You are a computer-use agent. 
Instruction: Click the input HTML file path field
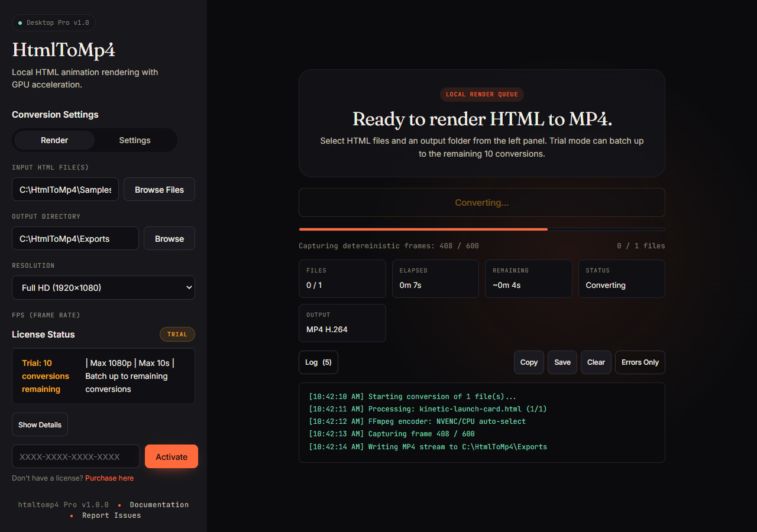(x=65, y=190)
